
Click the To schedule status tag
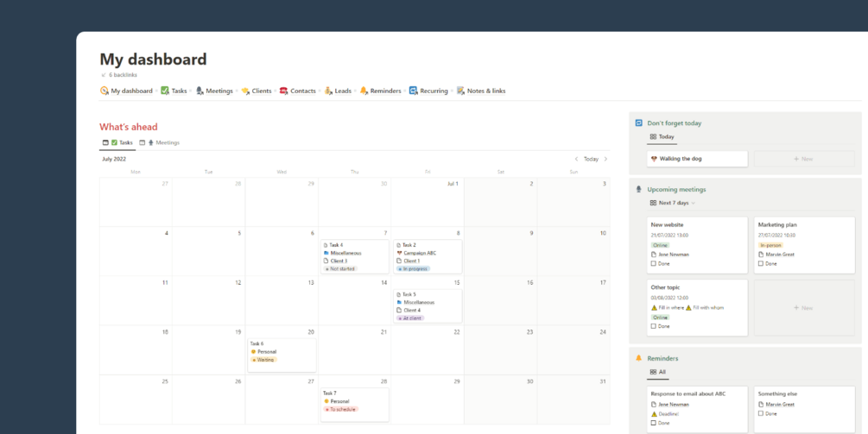coord(341,409)
